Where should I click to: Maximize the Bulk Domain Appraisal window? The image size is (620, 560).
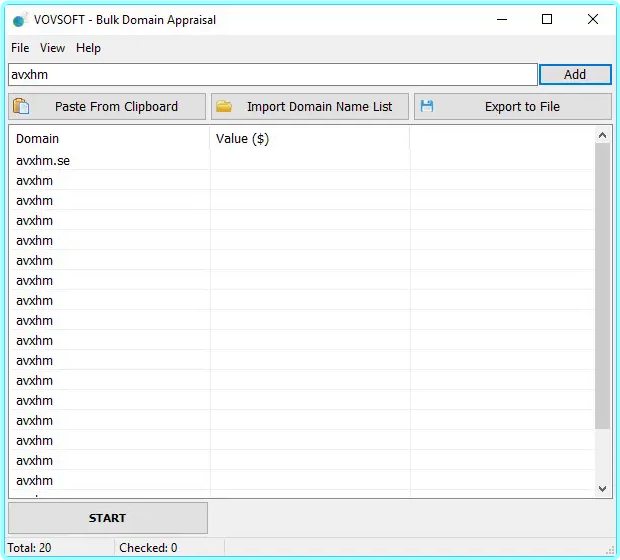(547, 19)
